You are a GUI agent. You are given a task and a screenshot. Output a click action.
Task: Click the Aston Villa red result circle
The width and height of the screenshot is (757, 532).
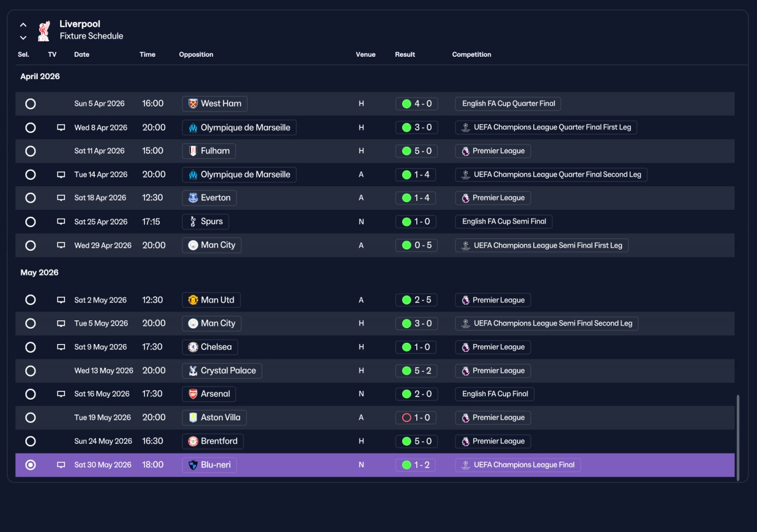pyautogui.click(x=406, y=418)
